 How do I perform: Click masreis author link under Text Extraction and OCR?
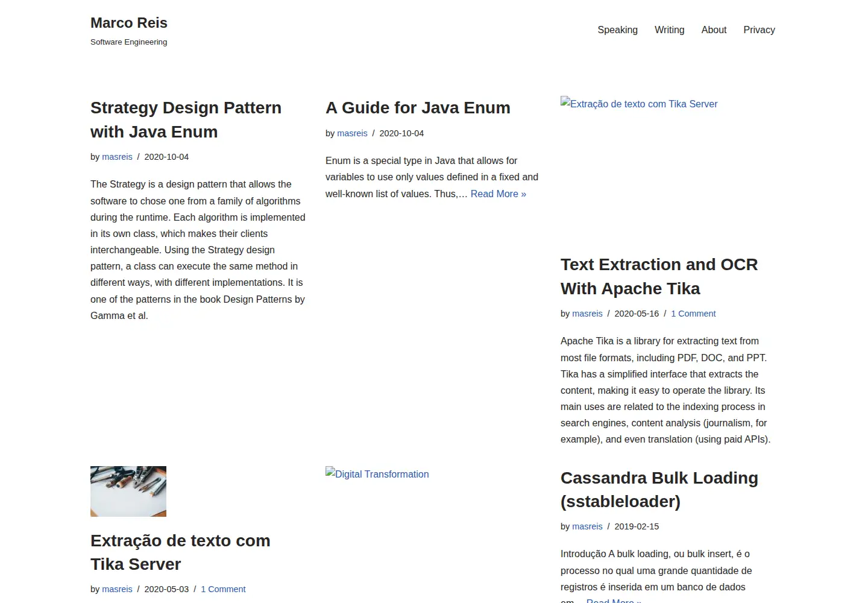click(587, 314)
